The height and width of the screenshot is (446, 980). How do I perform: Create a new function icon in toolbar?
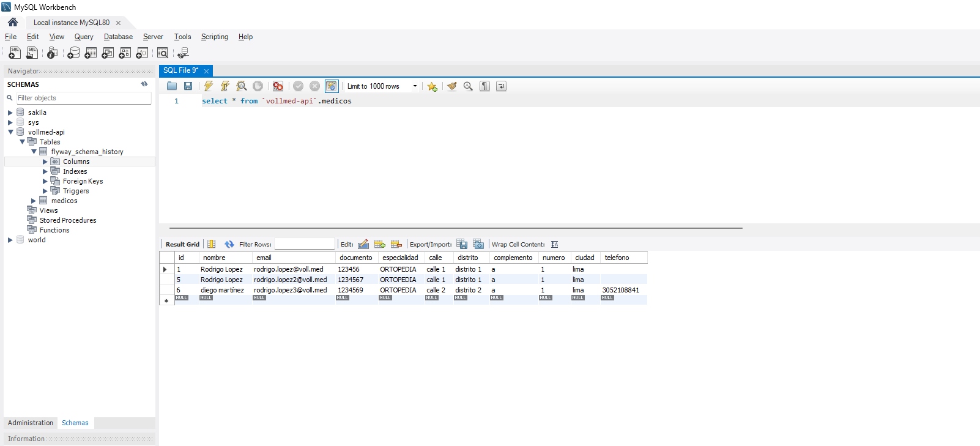point(142,53)
